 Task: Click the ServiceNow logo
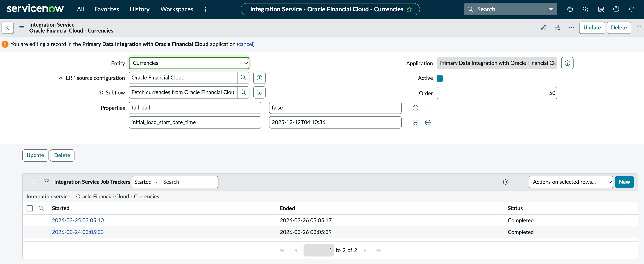pyautogui.click(x=35, y=9)
